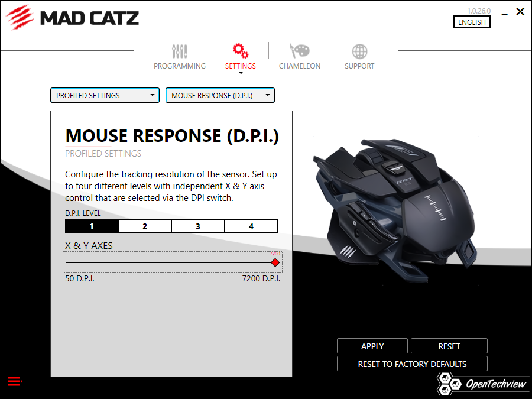The height and width of the screenshot is (399, 532).
Task: Select the red Settings gears icon
Action: [x=240, y=51]
